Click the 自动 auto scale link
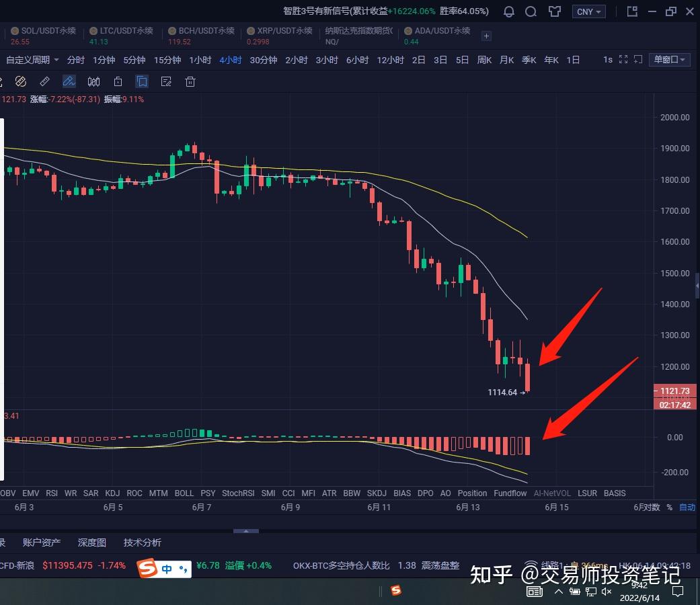Viewport: 700px width, 605px height. [687, 508]
